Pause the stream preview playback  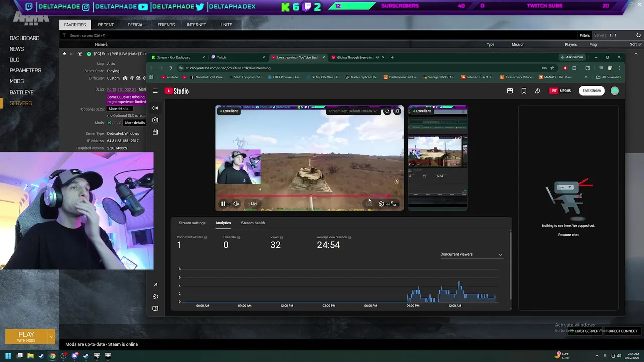(223, 204)
